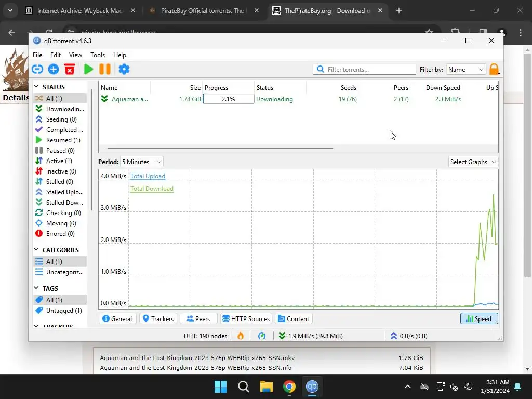Viewport: 532px width, 399px height.
Task: Click the download speed indicator in status bar
Action: [x=311, y=336]
